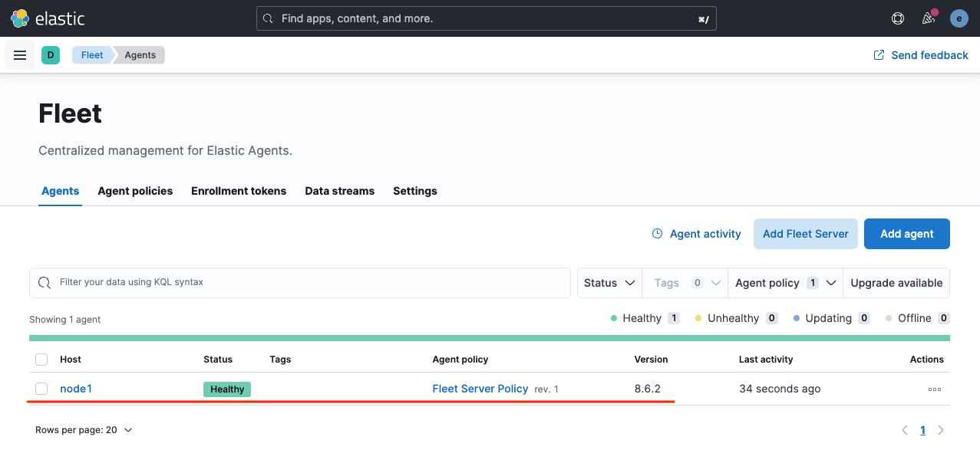Go to the next page arrow

point(941,430)
